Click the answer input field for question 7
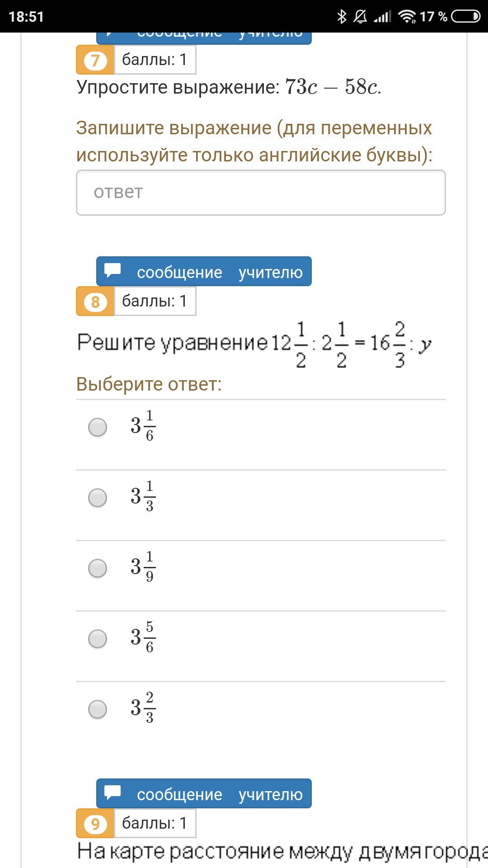This screenshot has height=868, width=488. point(261,193)
